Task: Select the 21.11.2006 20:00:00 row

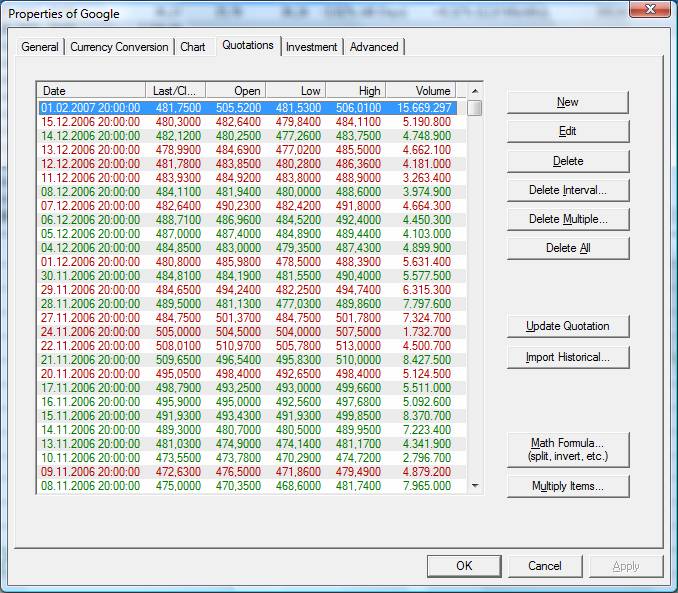Action: (252, 359)
